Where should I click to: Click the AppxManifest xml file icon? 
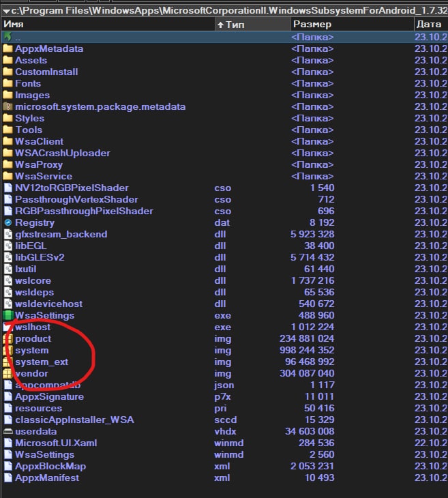(x=8, y=478)
